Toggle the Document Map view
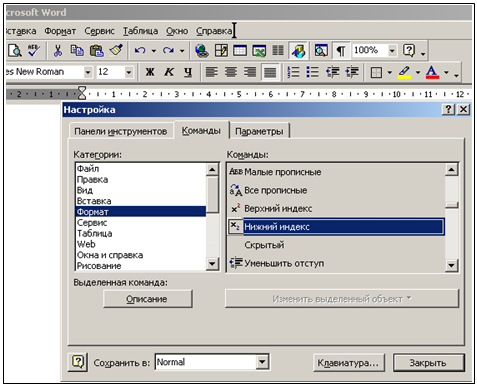477x387 pixels. (x=321, y=51)
